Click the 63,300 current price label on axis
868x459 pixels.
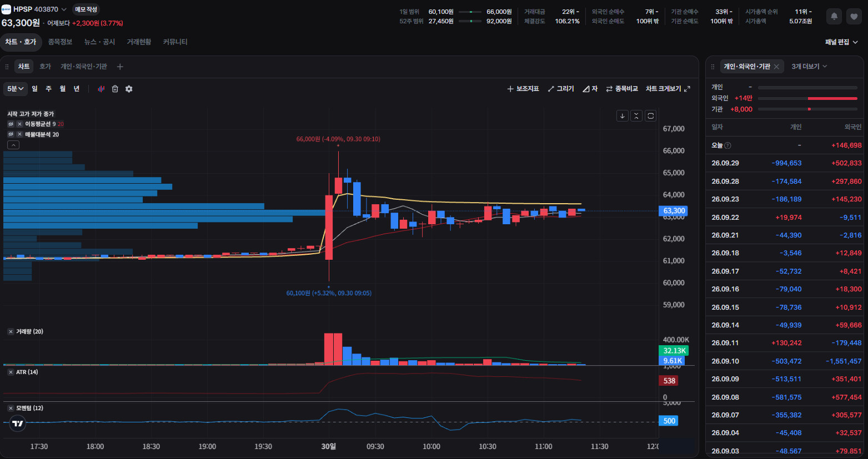click(674, 211)
